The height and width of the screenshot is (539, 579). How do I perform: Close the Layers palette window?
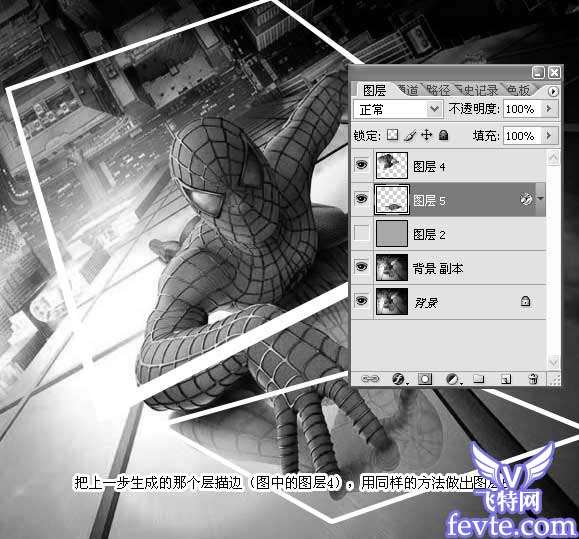click(554, 72)
